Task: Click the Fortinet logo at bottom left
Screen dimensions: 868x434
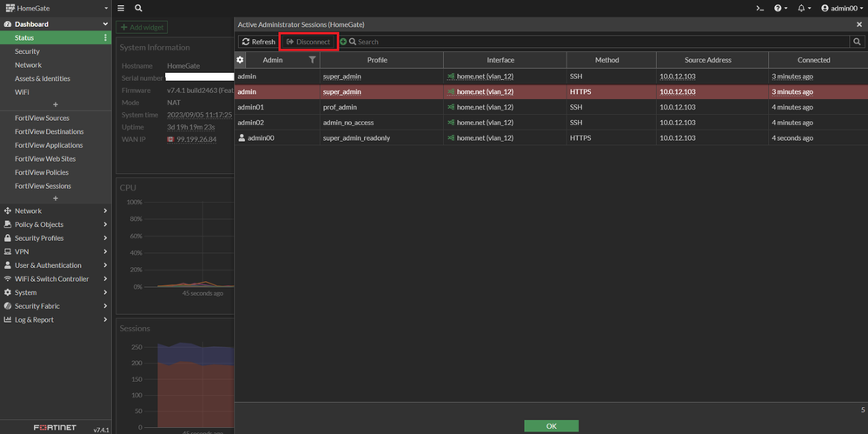Action: (x=55, y=428)
